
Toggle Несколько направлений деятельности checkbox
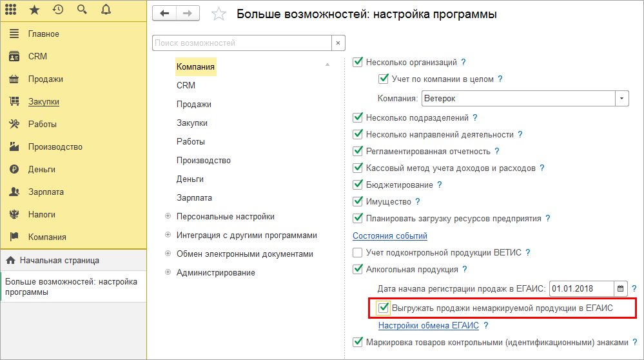click(x=358, y=134)
